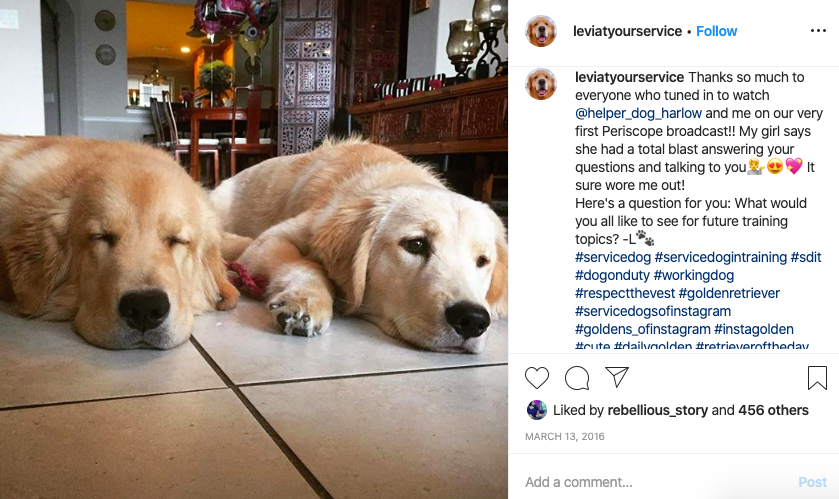This screenshot has width=839, height=499.
Task: Click the Post comment button
Action: click(812, 482)
